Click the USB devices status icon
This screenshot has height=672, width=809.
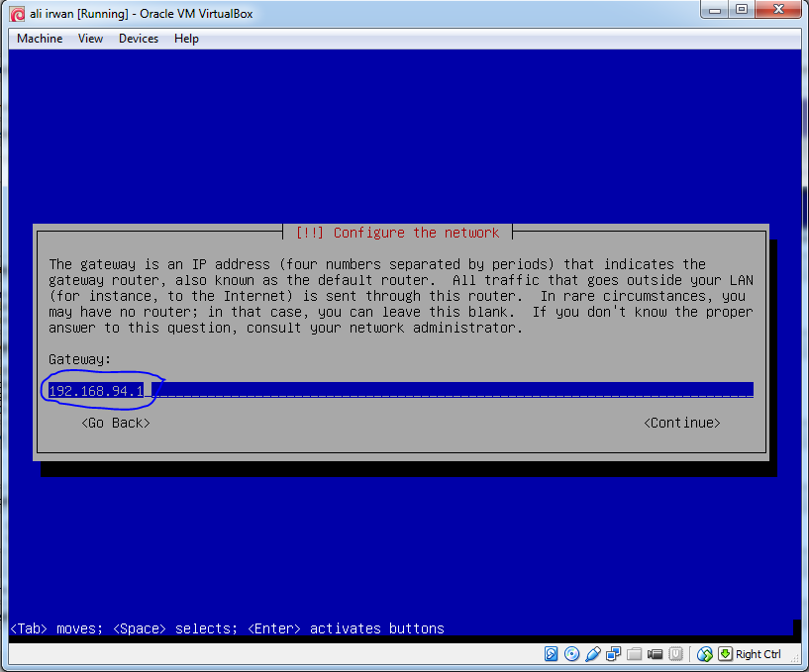[593, 654]
